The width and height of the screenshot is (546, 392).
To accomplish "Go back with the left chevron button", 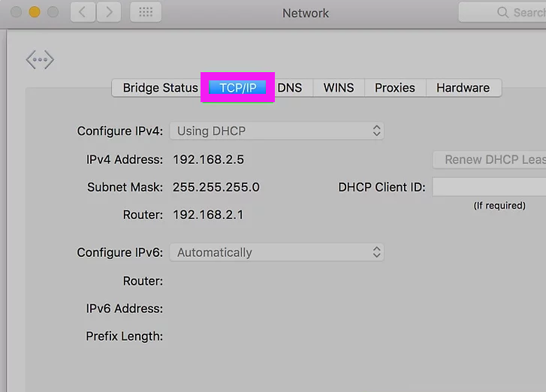I will point(83,12).
